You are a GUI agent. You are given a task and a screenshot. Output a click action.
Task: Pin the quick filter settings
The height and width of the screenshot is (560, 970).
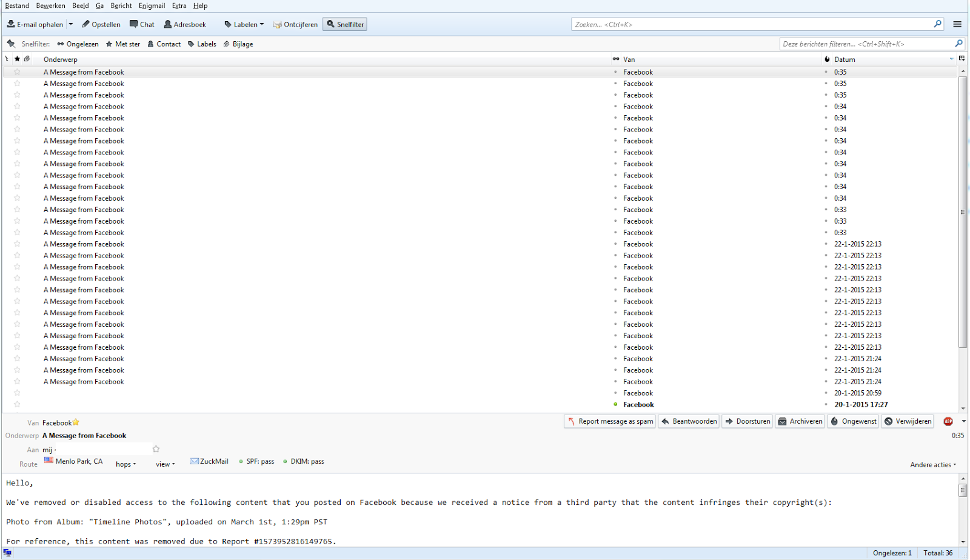11,44
